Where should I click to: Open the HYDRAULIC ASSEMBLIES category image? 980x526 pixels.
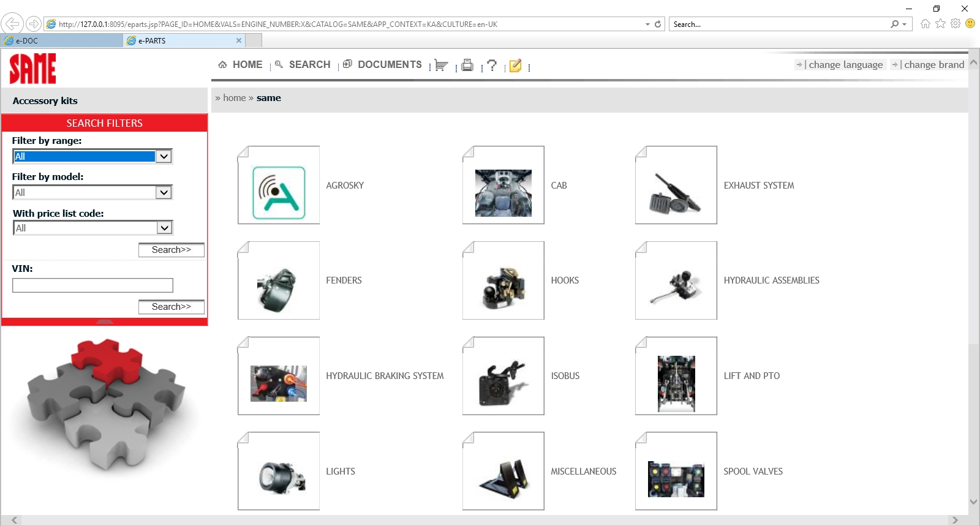(x=676, y=280)
